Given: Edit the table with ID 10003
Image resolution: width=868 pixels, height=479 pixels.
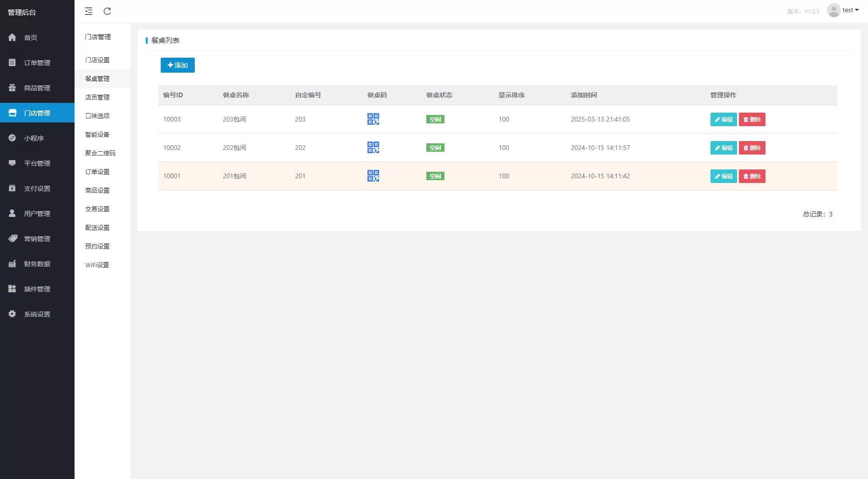Looking at the screenshot, I should (723, 120).
